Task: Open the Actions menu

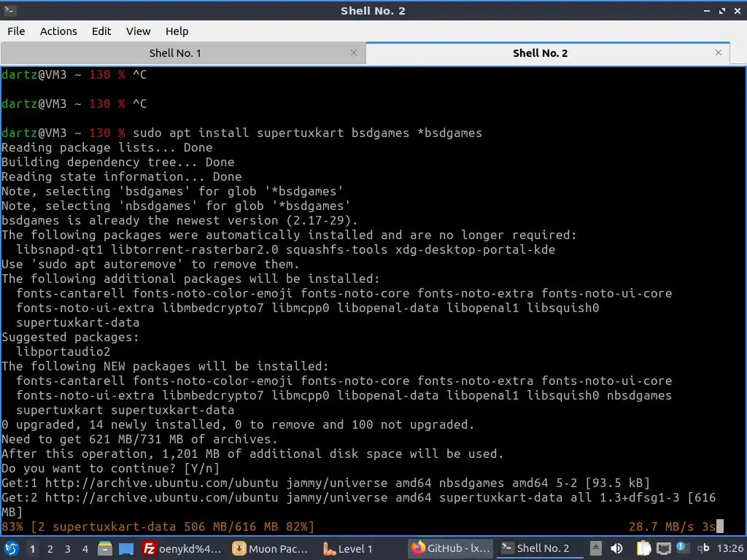Action: (x=58, y=31)
